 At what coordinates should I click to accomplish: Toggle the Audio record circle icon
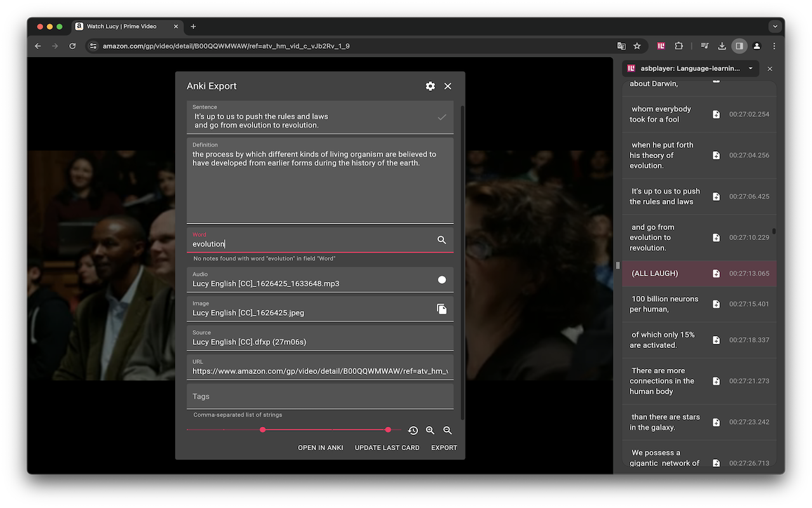pyautogui.click(x=442, y=279)
